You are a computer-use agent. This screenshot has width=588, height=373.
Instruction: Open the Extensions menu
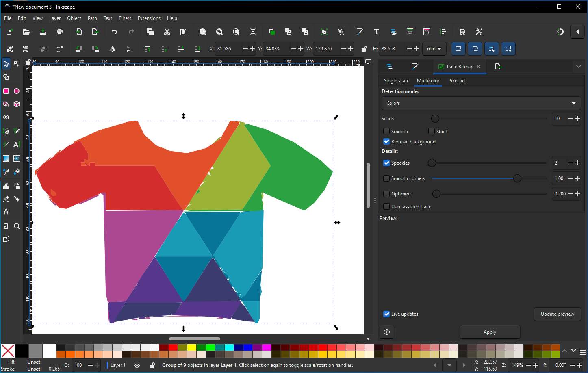(149, 18)
